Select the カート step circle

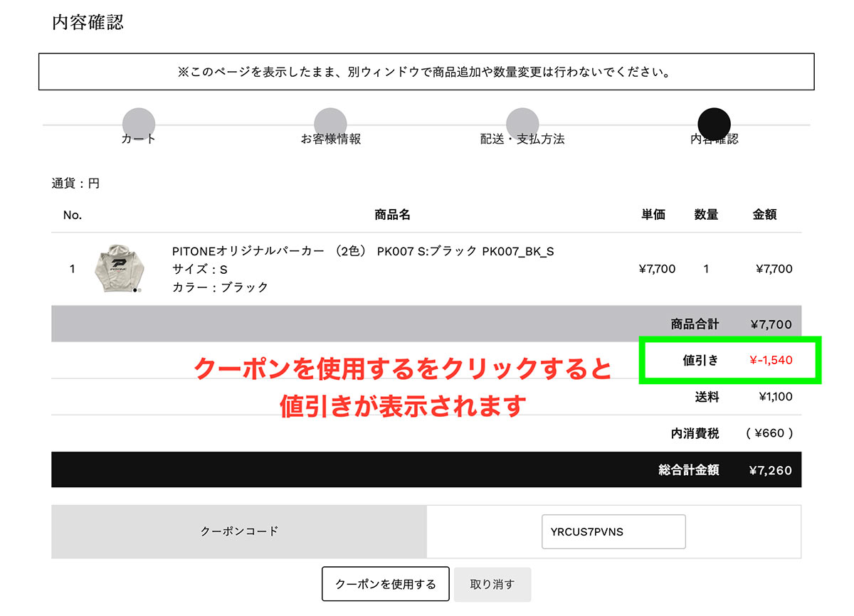139,124
